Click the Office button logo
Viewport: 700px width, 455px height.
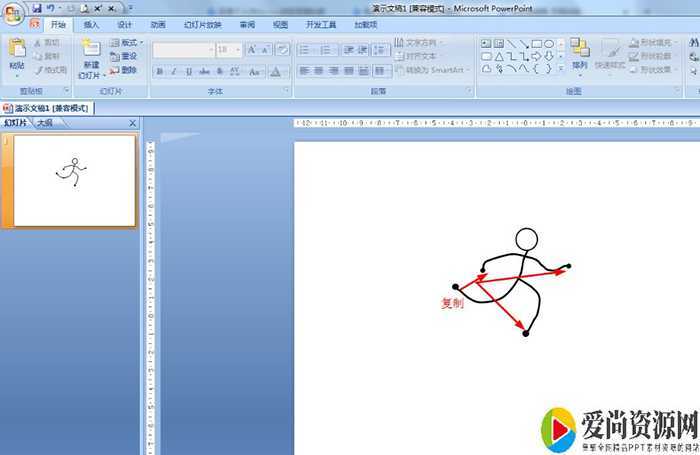point(14,14)
